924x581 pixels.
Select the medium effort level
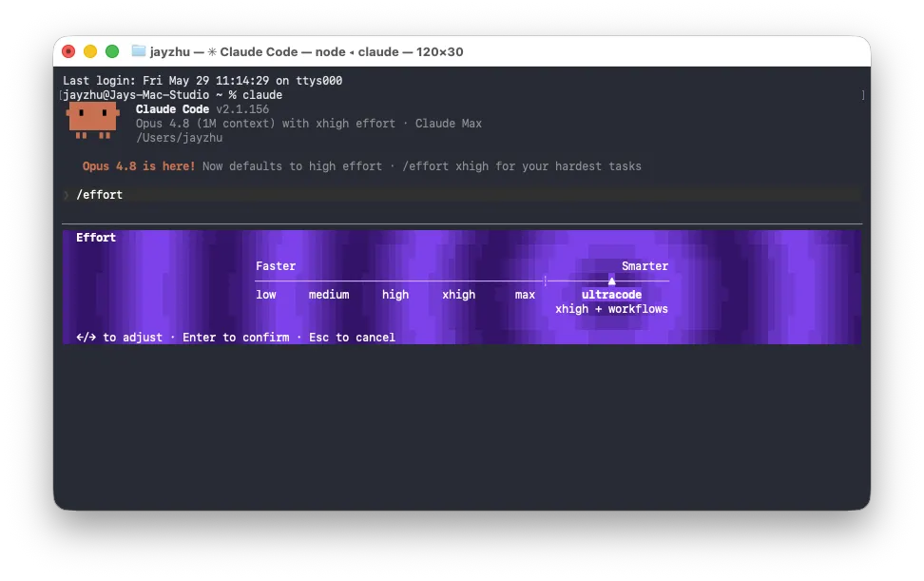(x=329, y=295)
